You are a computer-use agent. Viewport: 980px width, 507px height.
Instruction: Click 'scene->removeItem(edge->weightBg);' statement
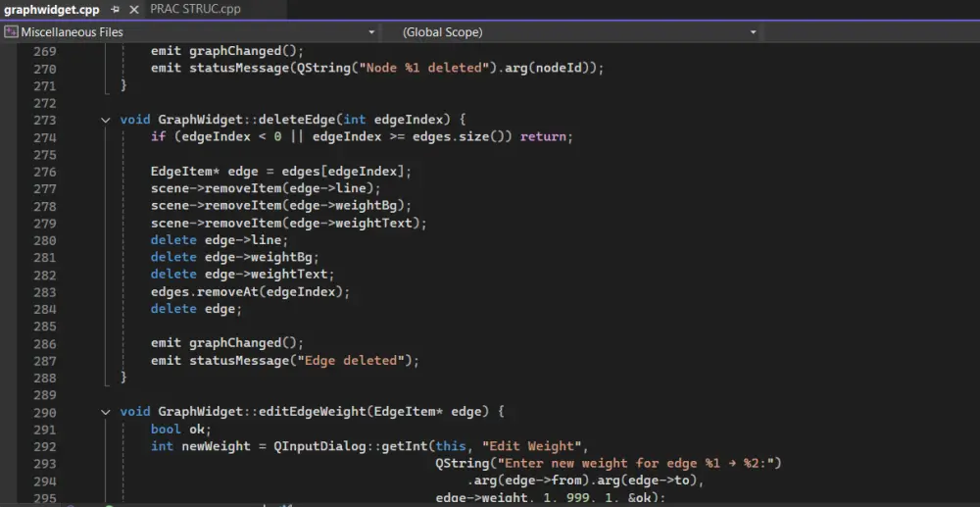(x=281, y=206)
